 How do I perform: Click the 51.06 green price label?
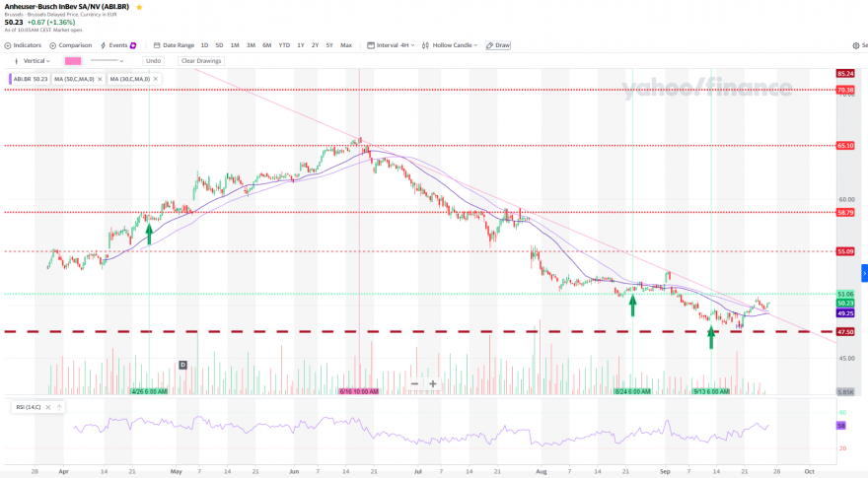point(845,295)
